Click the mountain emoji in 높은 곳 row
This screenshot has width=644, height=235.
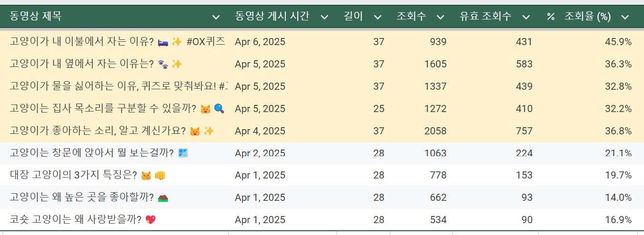[163, 197]
